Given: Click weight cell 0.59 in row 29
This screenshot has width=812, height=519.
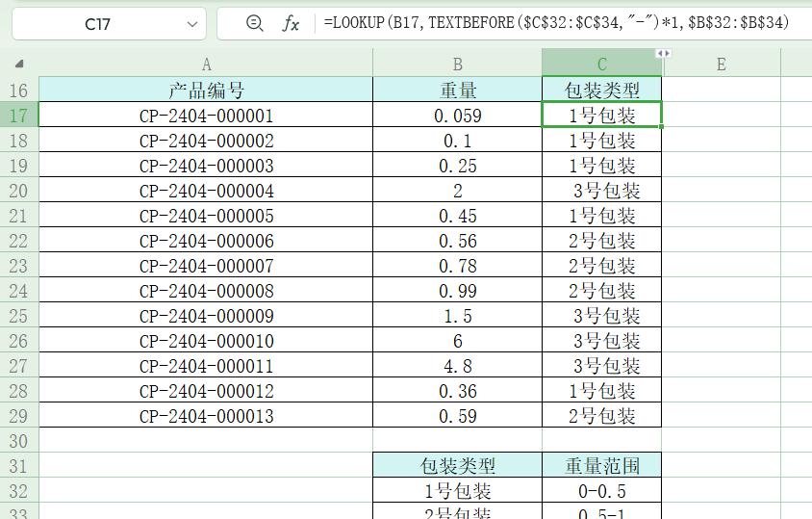Looking at the screenshot, I should point(457,415).
